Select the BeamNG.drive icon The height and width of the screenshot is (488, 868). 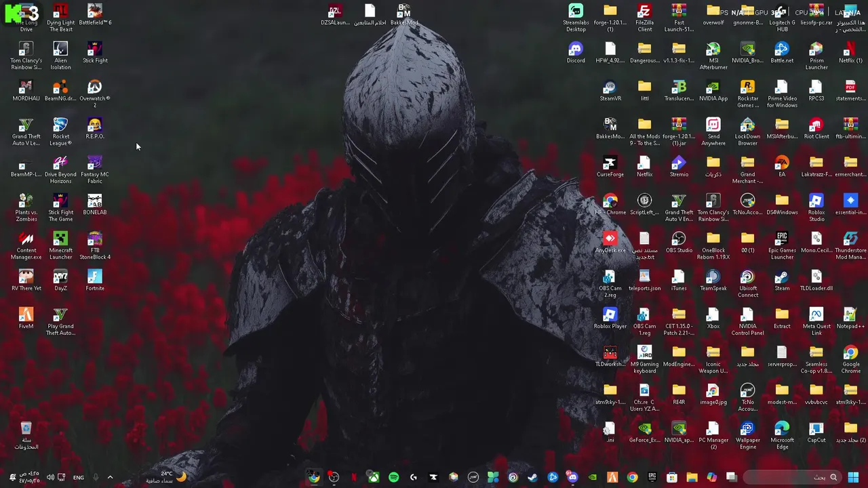tap(60, 91)
